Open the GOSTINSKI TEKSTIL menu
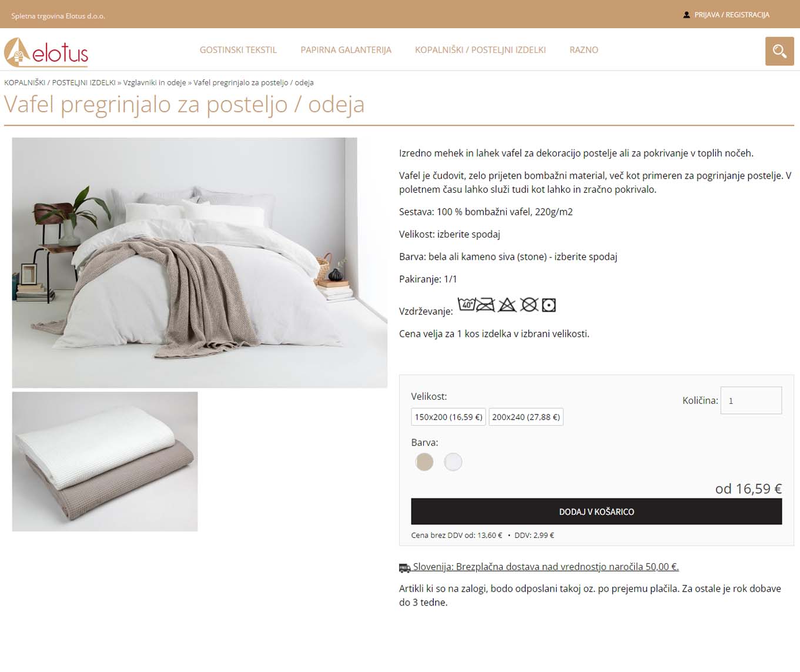 (238, 50)
